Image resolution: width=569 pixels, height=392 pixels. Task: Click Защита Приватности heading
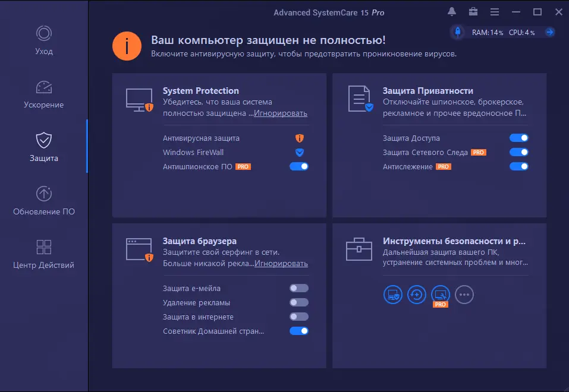[x=428, y=91]
